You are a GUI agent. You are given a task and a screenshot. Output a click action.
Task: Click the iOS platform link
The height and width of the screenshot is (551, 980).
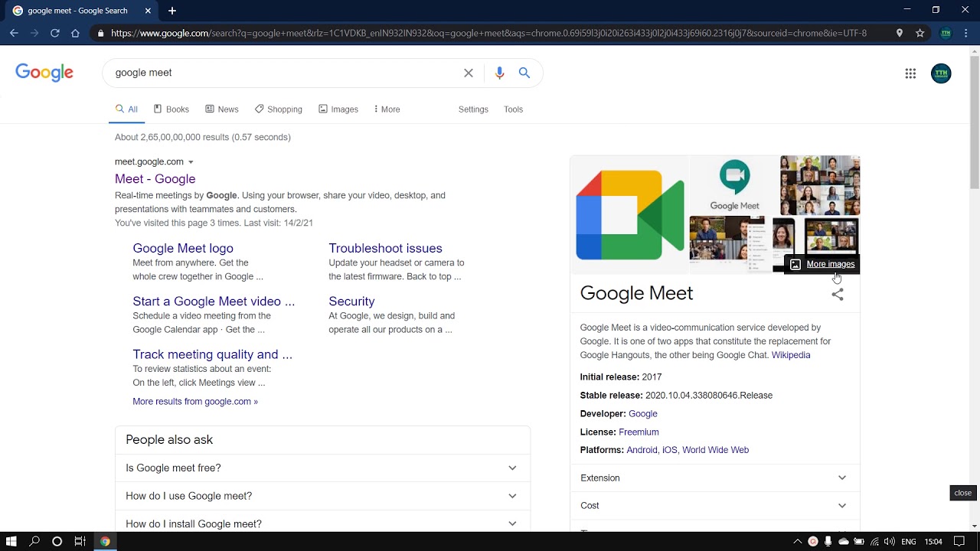coord(670,450)
